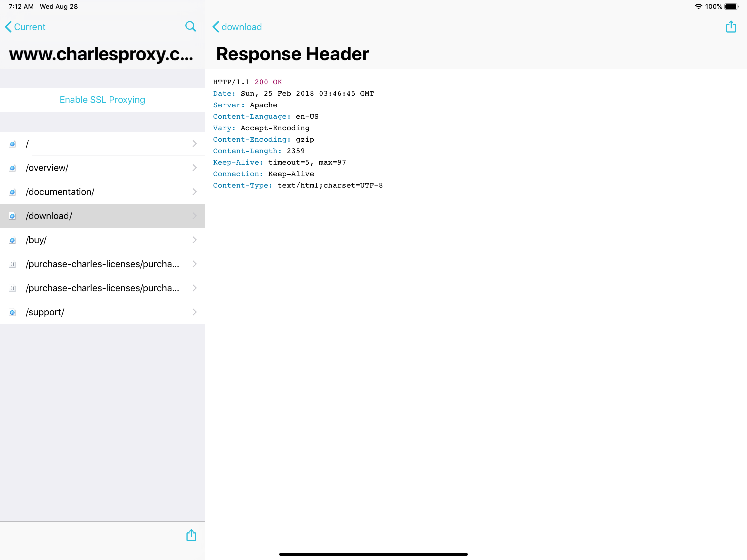The width and height of the screenshot is (747, 560).
Task: Enable SSL Proxying for this host
Action: [102, 100]
